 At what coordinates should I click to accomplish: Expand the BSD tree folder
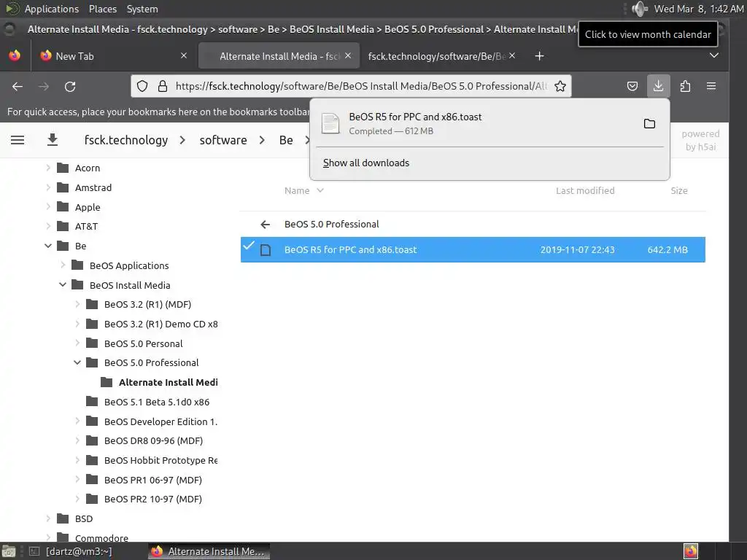[x=48, y=518]
